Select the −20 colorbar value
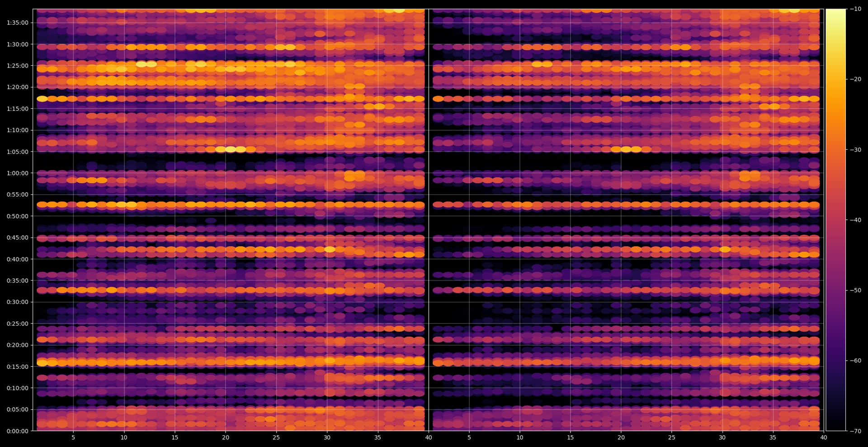The width and height of the screenshot is (868, 447). pyautogui.click(x=855, y=79)
